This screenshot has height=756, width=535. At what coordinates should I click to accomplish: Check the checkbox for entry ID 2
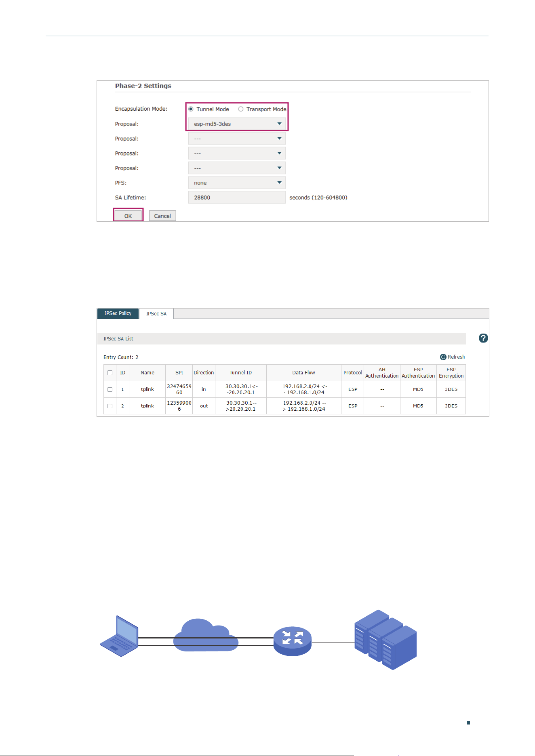[x=110, y=406]
